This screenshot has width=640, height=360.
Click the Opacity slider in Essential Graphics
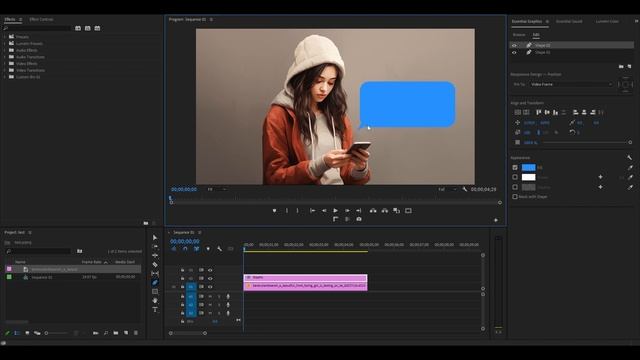click(x=587, y=142)
